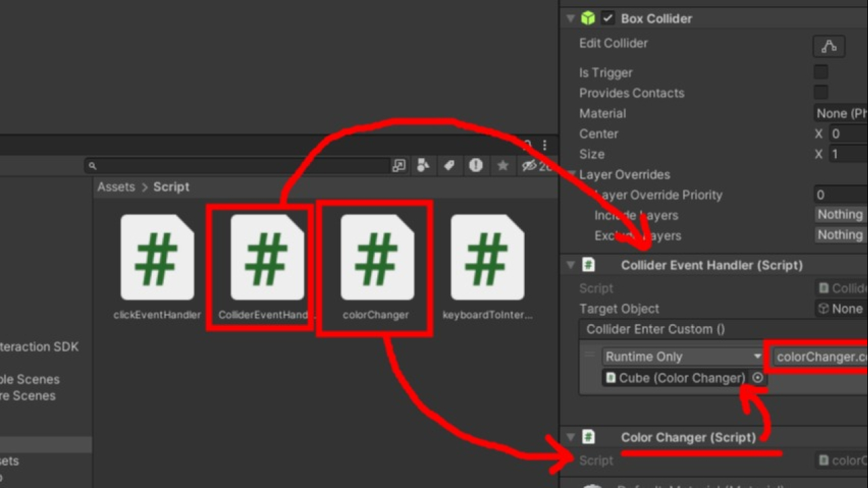Open the colorChanger function dropdown

[821, 357]
